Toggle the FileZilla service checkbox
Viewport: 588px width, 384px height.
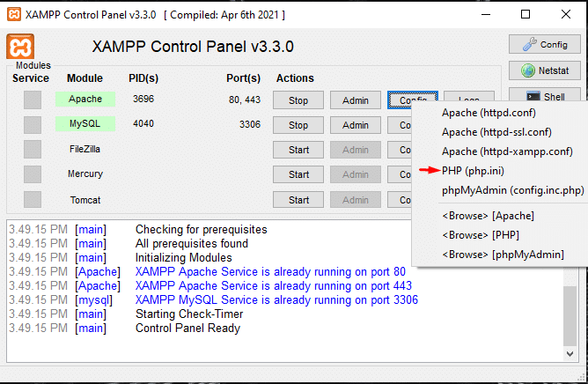click(33, 150)
